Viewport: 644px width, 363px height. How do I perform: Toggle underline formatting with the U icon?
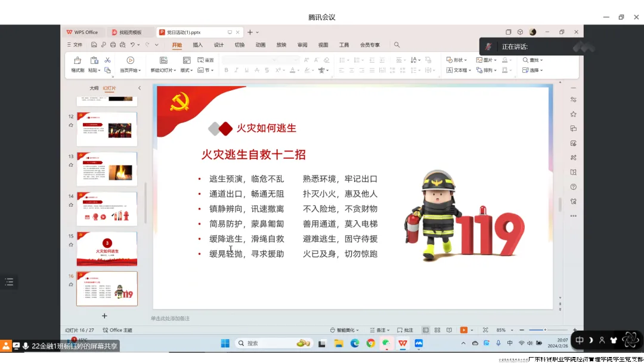click(246, 70)
